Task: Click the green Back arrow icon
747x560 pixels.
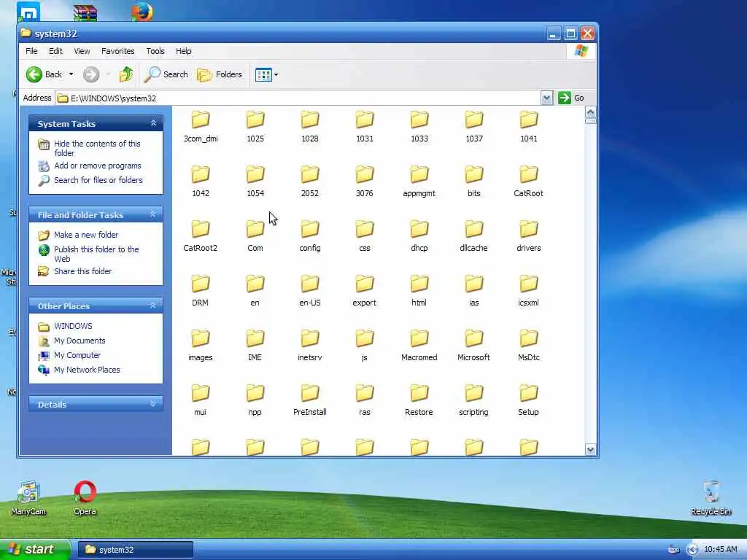Action: [34, 74]
